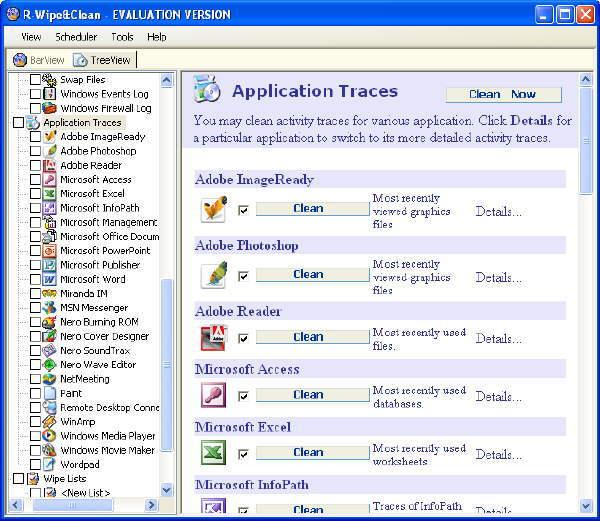Click large Adobe Photoshop icon in right panel
This screenshot has height=521, width=600.
click(x=214, y=275)
